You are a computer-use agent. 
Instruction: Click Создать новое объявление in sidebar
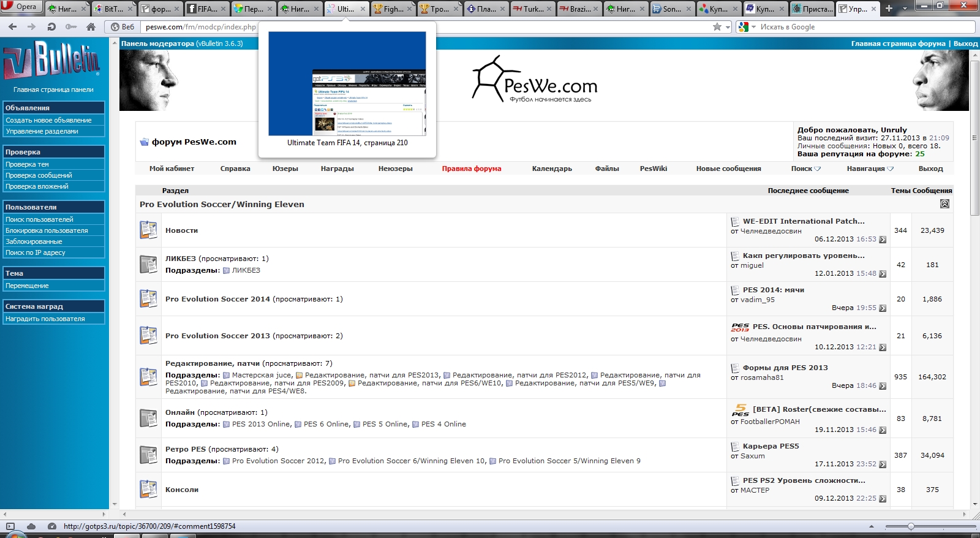coord(48,120)
